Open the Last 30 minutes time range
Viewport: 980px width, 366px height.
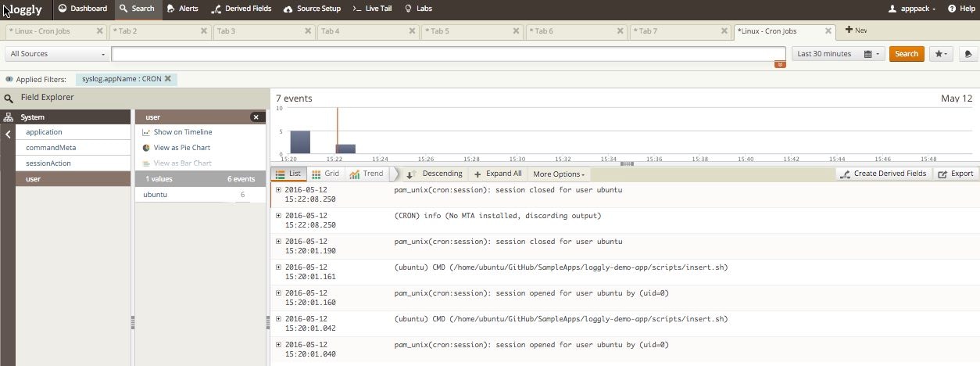(838, 54)
